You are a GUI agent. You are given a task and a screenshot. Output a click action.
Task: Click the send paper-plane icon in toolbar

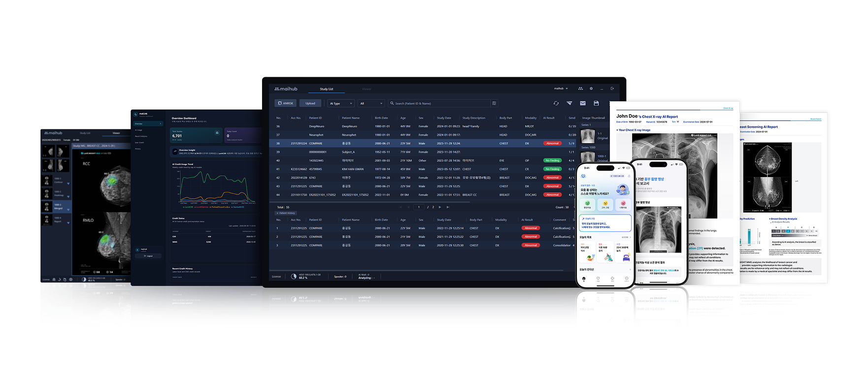569,103
